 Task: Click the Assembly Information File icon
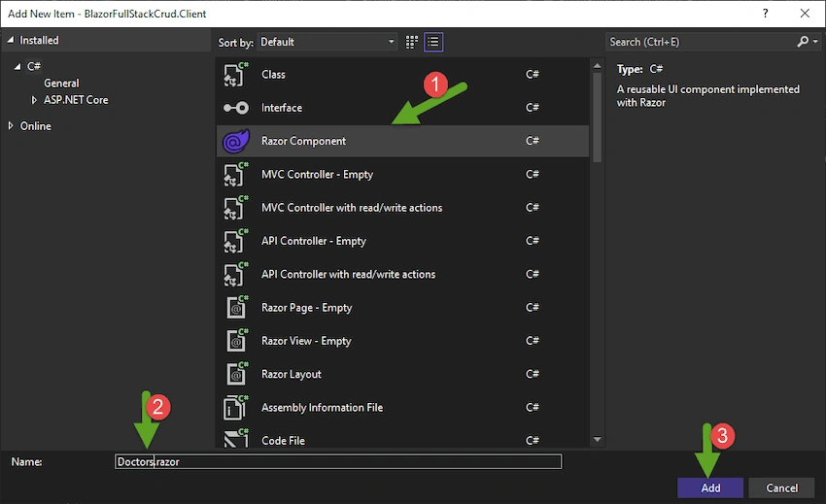(x=235, y=408)
